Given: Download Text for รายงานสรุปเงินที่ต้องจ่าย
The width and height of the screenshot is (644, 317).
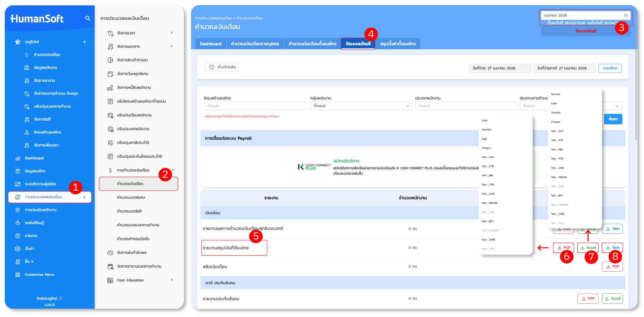Looking at the screenshot, I should [x=612, y=248].
